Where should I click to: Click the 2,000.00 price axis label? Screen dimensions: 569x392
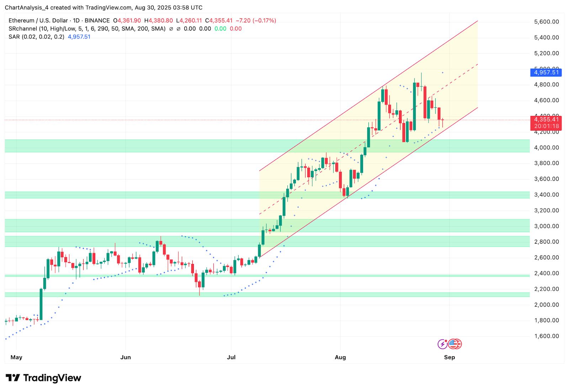[546, 305]
